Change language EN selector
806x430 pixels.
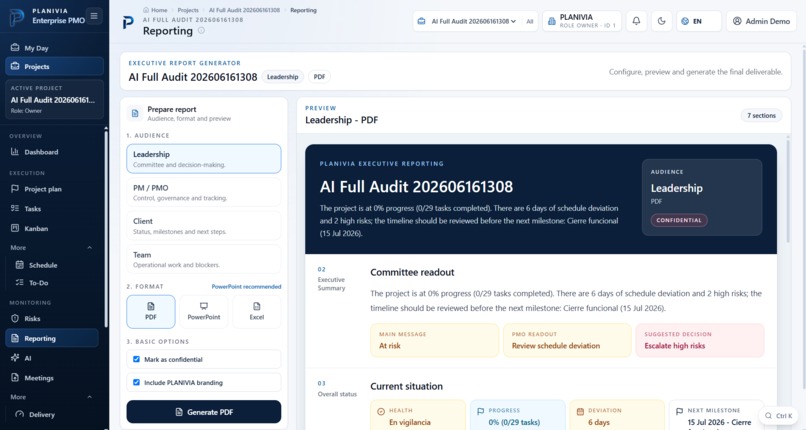[699, 21]
